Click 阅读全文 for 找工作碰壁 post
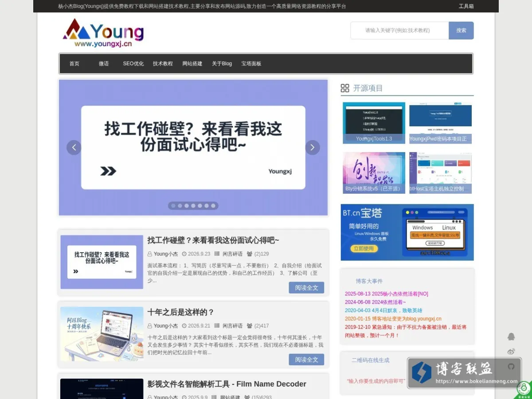Viewport: 532px width, 399px height. [x=306, y=288]
